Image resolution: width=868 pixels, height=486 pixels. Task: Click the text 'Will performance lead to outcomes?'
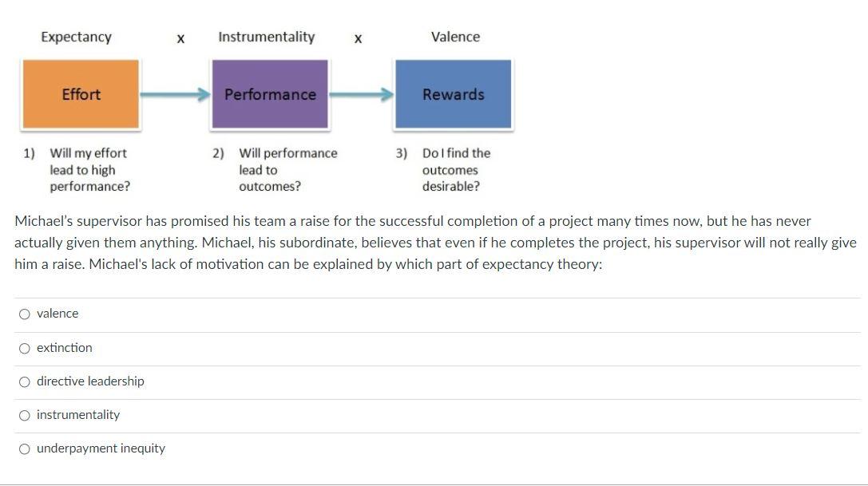point(287,169)
